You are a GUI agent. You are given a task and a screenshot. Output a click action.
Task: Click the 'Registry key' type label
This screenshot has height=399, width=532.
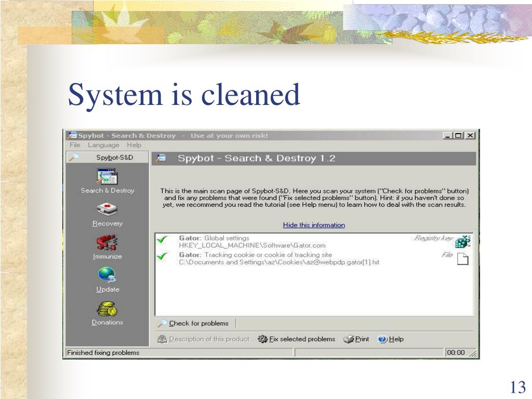[433, 238]
